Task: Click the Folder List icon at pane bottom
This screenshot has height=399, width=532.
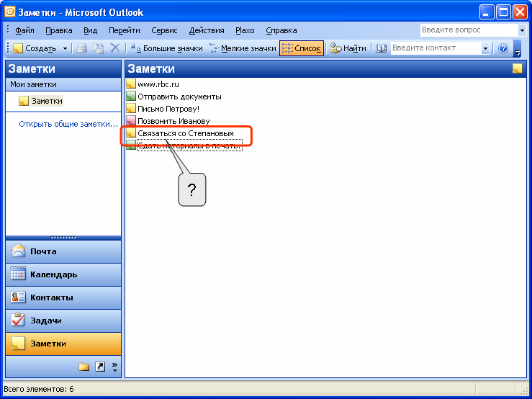Action: pyautogui.click(x=84, y=367)
